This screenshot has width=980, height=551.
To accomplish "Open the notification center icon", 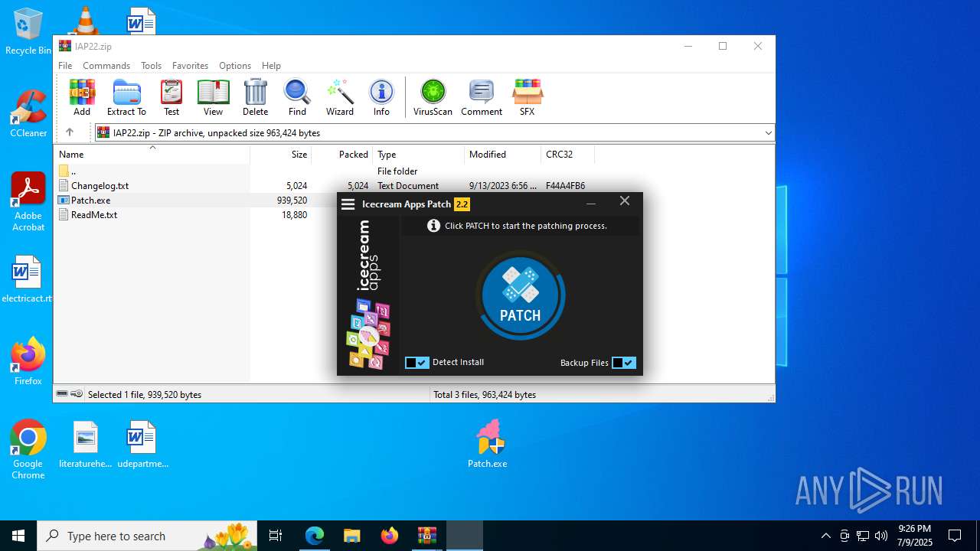I will pos(955,536).
